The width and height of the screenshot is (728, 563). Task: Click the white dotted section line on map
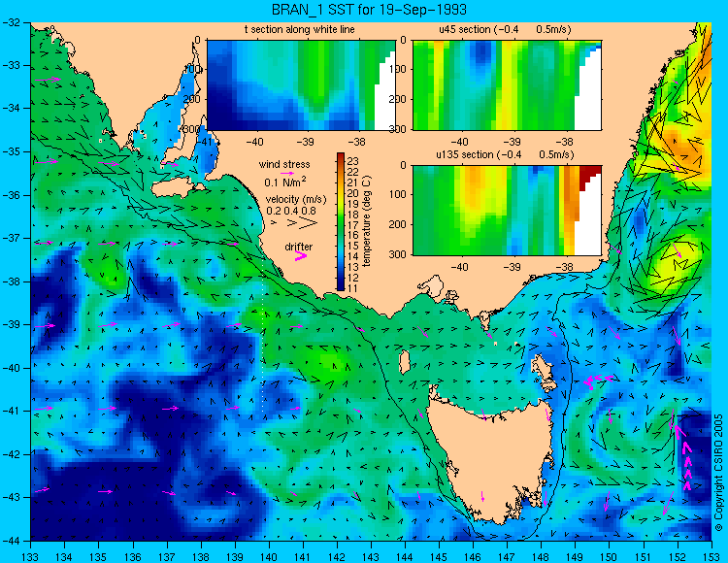263,337
